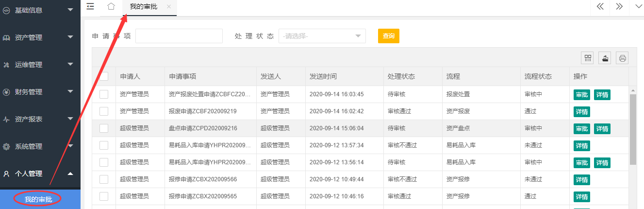The height and width of the screenshot is (209, 644).
Task: Close the 我的审批 tab
Action: 168,7
